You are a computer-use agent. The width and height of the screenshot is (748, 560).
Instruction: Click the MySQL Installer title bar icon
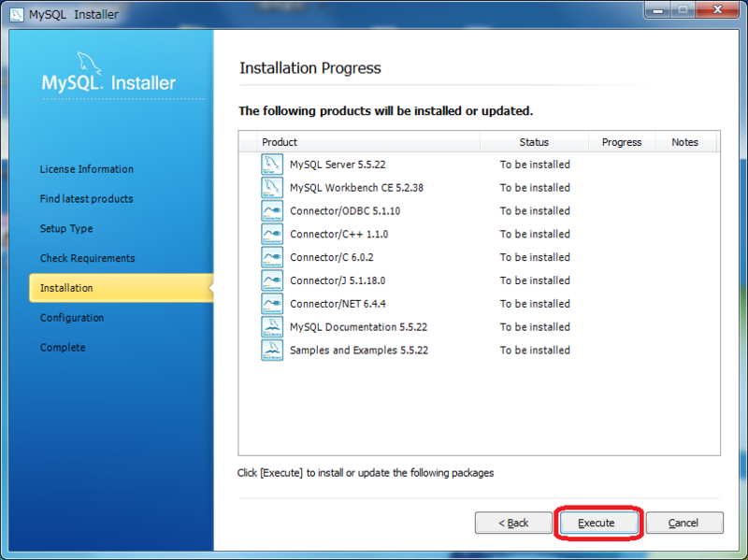16,14
